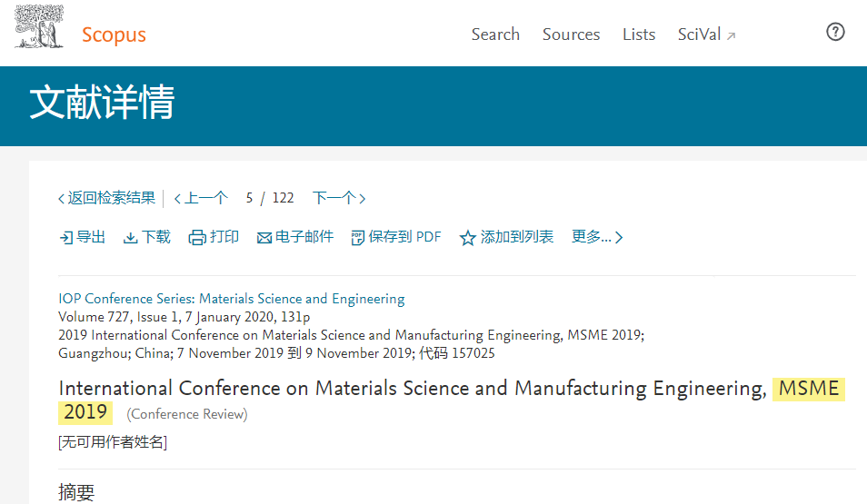Viewport: 867px width, 504px height.
Task: Click the highlighted MSME text in title
Action: [x=809, y=389]
